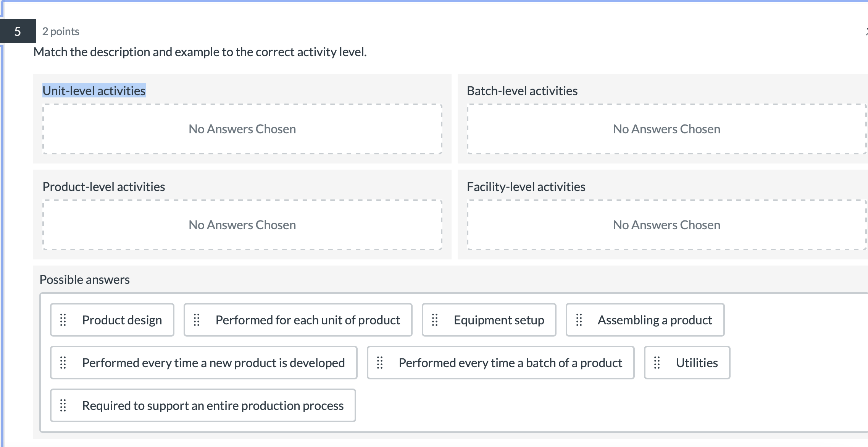Click drag handle on entire production process

(63, 405)
